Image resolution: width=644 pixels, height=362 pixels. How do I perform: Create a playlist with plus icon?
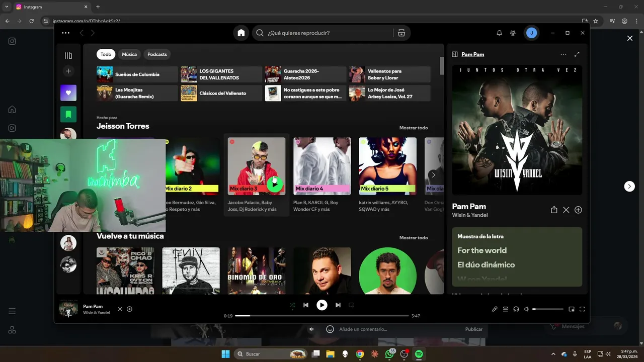pos(68,71)
